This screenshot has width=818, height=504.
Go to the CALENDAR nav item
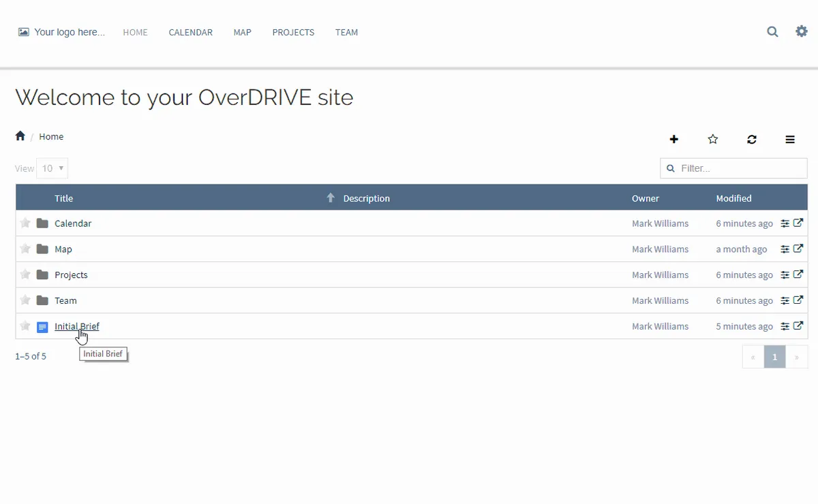[190, 32]
